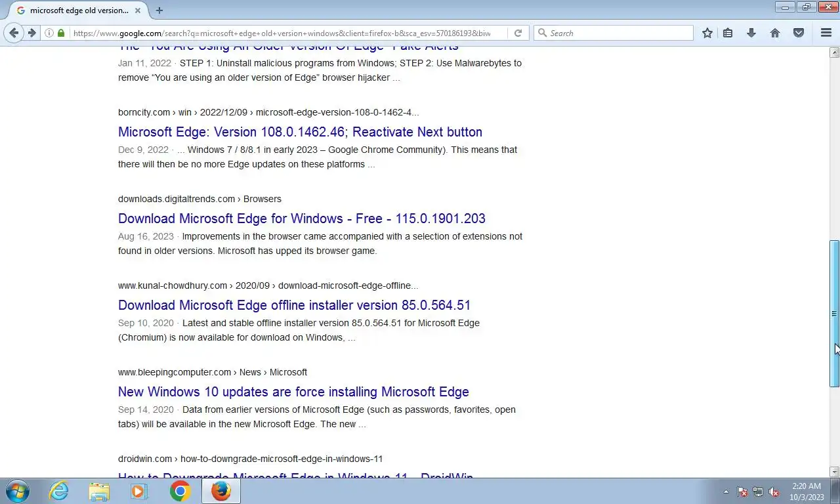
Task: Open the Pocket icon in toolbar
Action: coord(799,33)
